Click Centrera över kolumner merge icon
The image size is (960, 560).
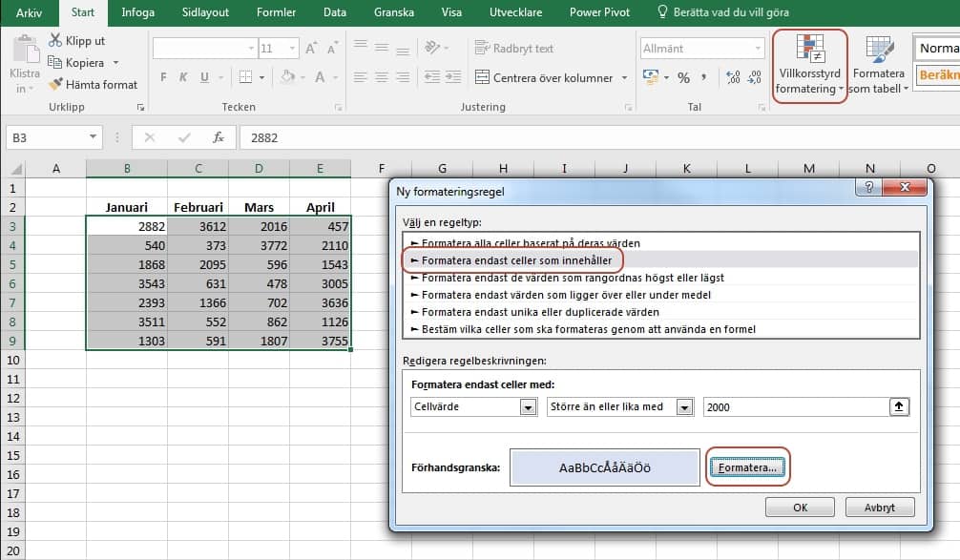(x=481, y=78)
